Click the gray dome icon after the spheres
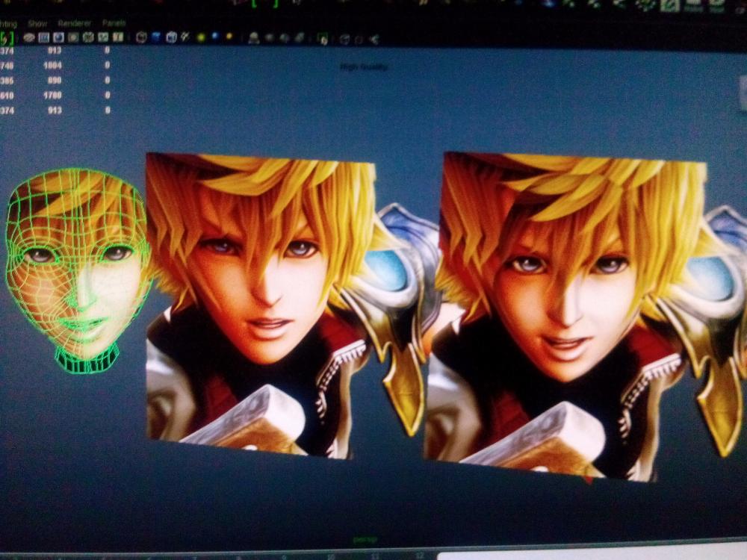Screen dimensions: 747x560 (253, 38)
